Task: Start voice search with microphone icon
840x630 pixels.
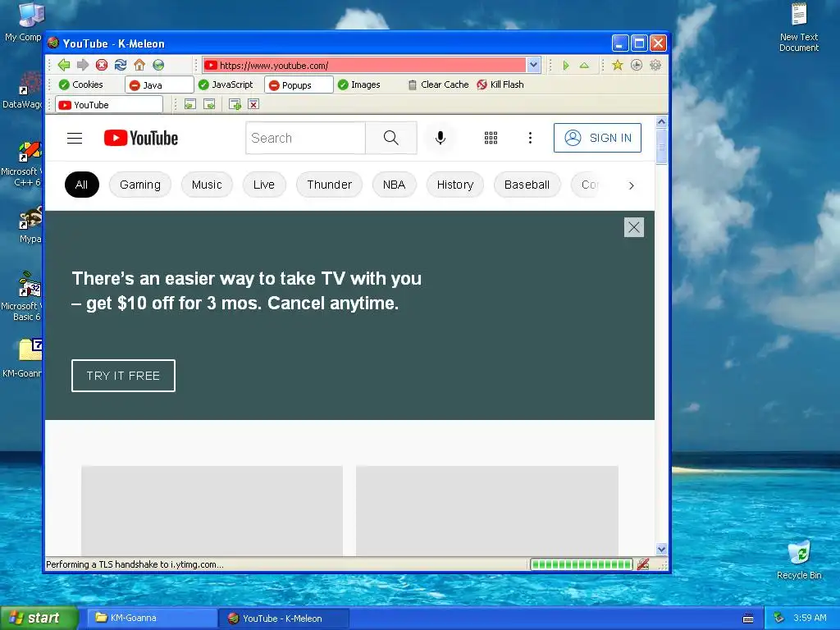Action: (441, 138)
